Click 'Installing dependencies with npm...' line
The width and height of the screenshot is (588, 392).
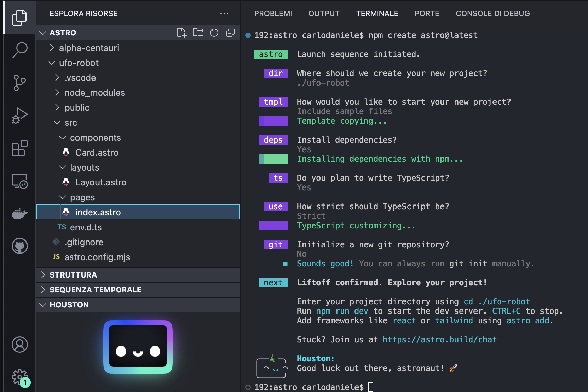tap(380, 159)
